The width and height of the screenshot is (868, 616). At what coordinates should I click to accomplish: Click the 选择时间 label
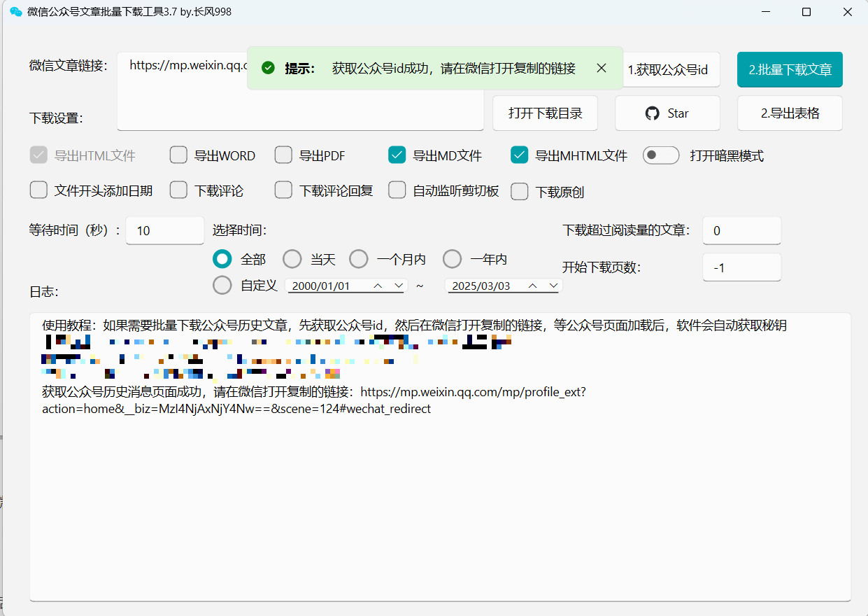239,230
